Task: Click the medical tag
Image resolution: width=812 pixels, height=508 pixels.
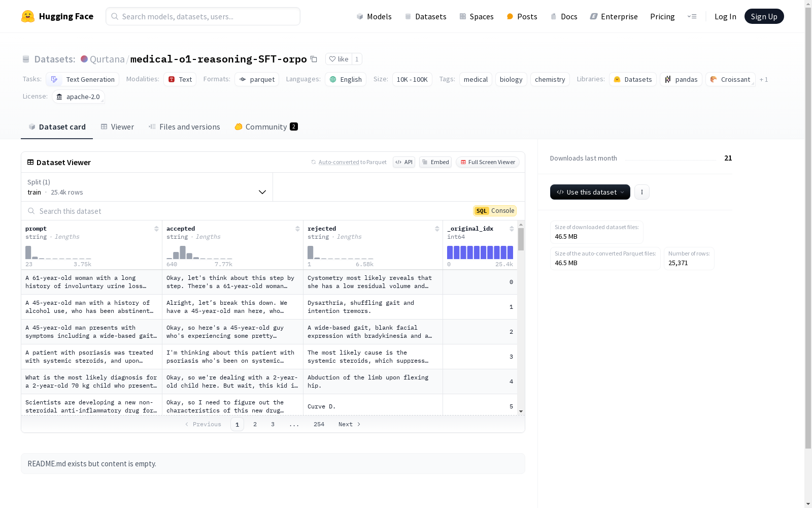Action: click(476, 79)
